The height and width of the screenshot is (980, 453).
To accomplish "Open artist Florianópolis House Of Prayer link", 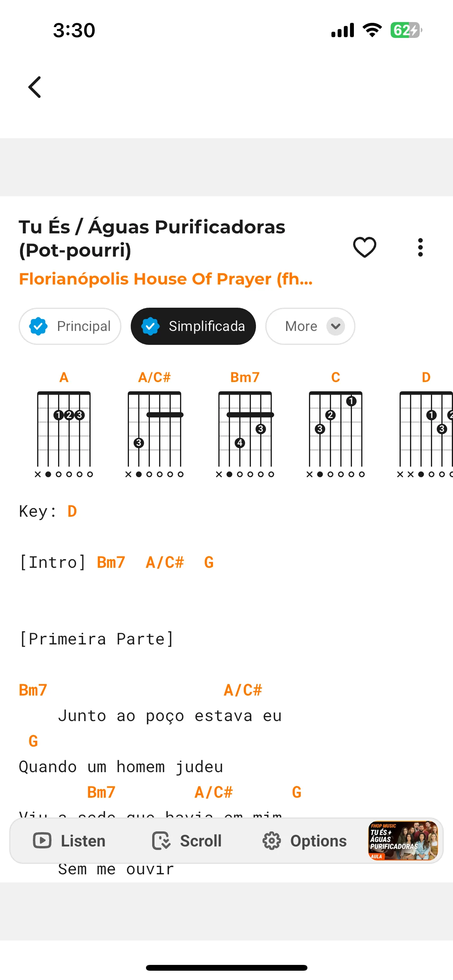I will (166, 279).
